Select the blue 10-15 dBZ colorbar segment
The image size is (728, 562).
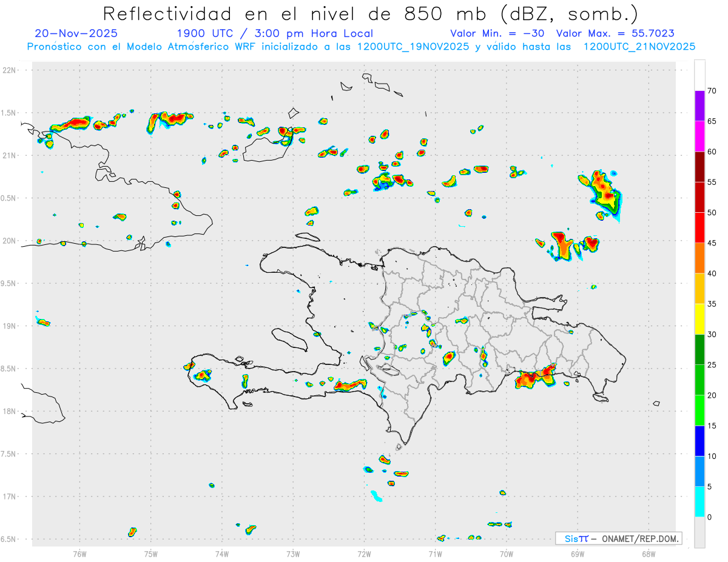click(x=699, y=441)
